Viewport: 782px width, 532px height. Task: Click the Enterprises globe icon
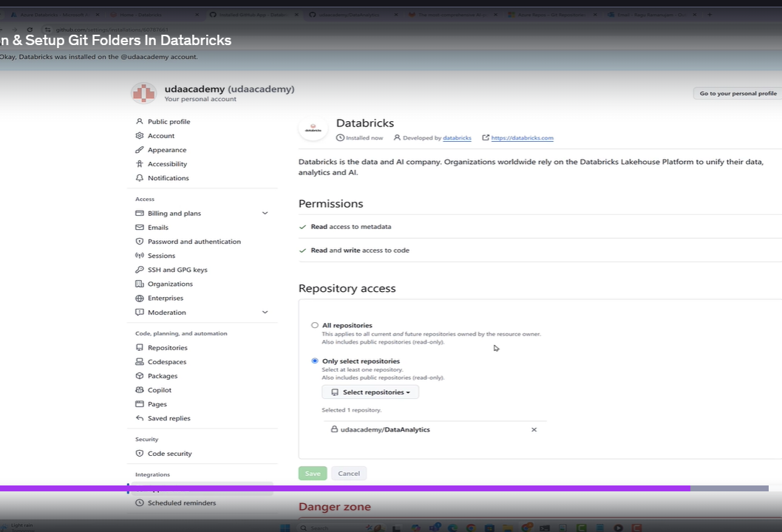pos(140,299)
